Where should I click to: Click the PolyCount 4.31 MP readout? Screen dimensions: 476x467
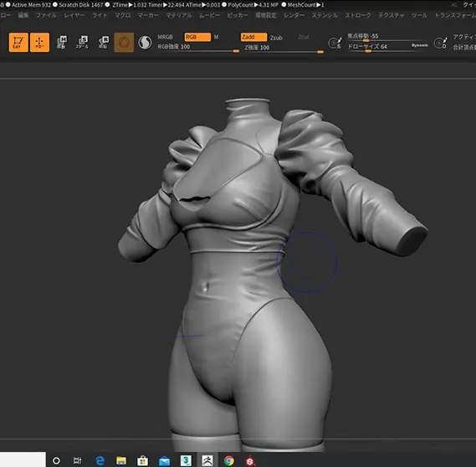click(x=253, y=5)
